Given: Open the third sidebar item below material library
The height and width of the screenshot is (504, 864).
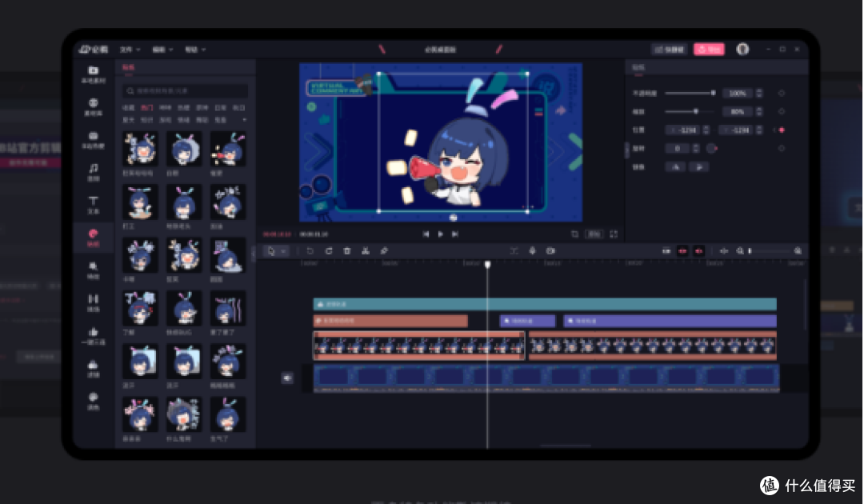Looking at the screenshot, I should tap(93, 140).
